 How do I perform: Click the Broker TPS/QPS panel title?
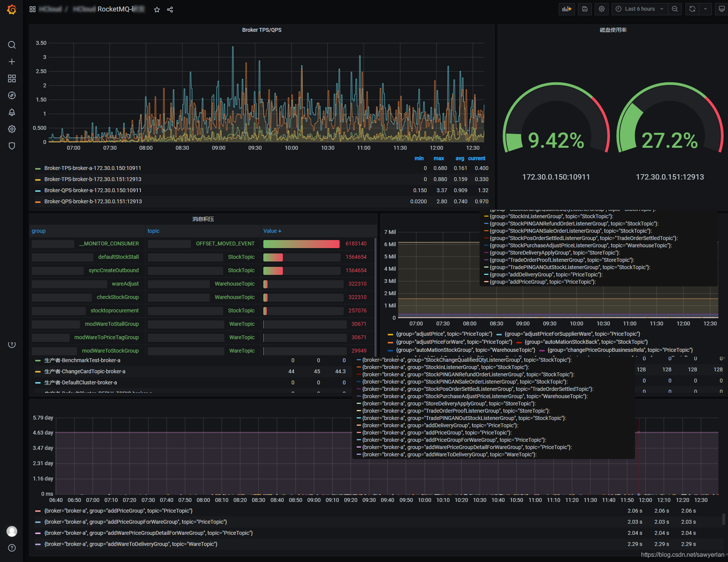coord(262,30)
